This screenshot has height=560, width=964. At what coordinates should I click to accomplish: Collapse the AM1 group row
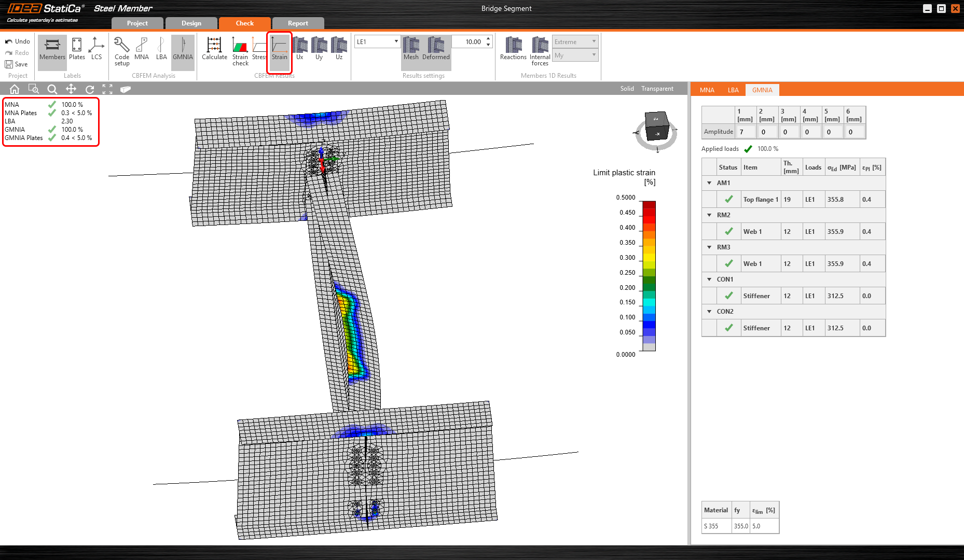coord(709,183)
